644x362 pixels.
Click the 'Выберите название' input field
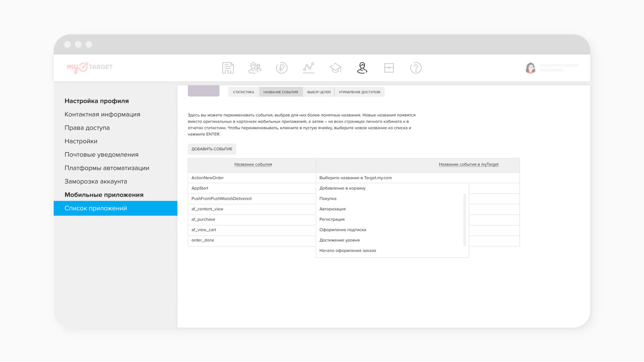[x=417, y=178]
